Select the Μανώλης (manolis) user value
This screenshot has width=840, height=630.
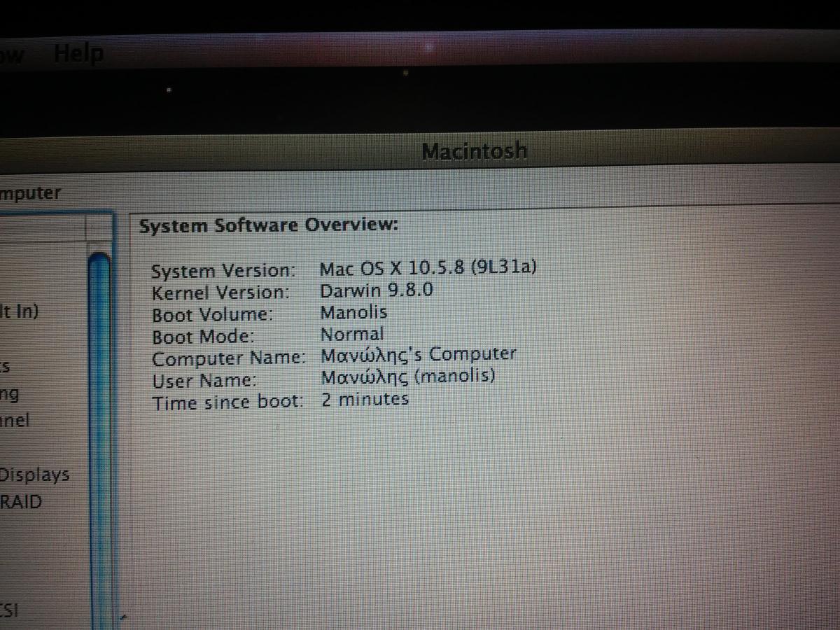pyautogui.click(x=408, y=377)
